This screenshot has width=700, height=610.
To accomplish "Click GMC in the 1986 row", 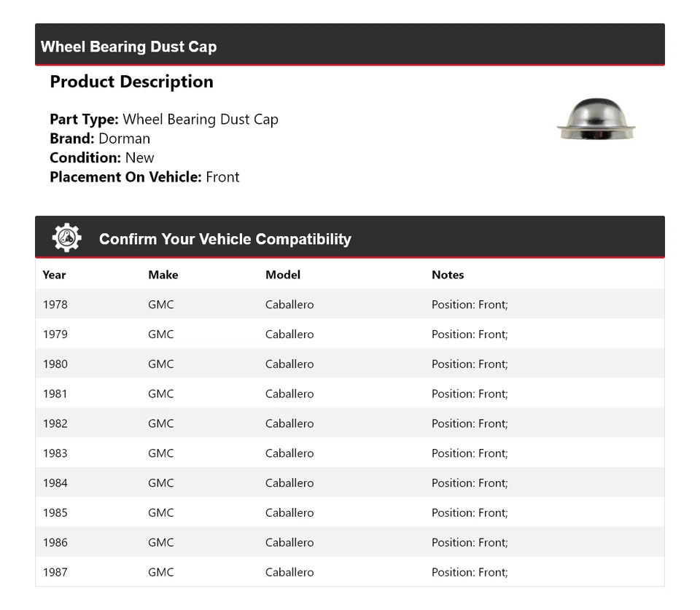I will click(161, 543).
